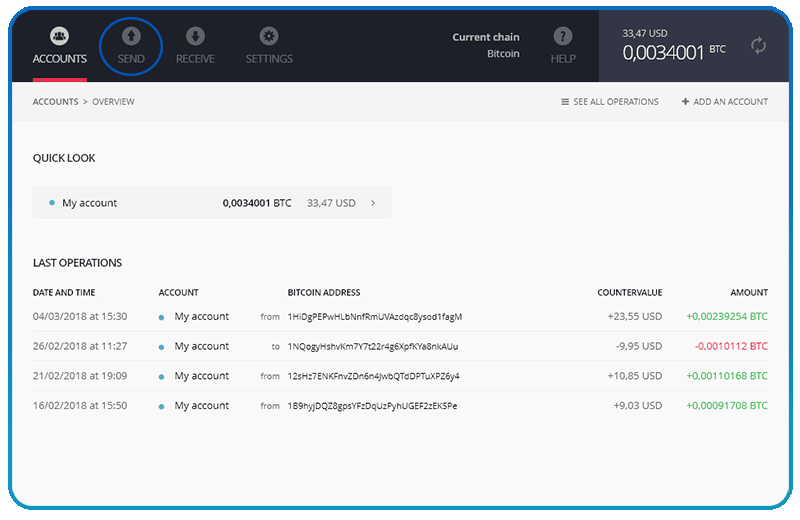Click My account in the 16/02/2018 row

click(x=202, y=405)
